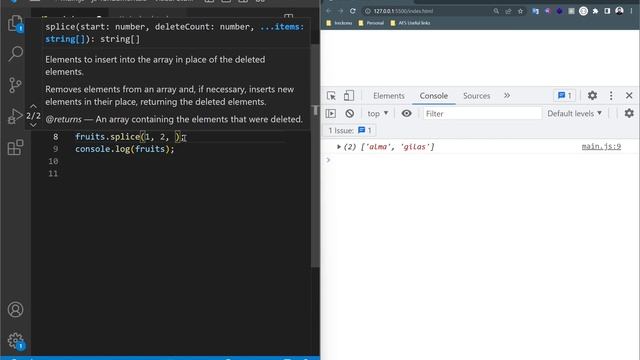Open the Accounts menu in VS Code
The width and height of the screenshot is (640, 360).
tap(15, 309)
